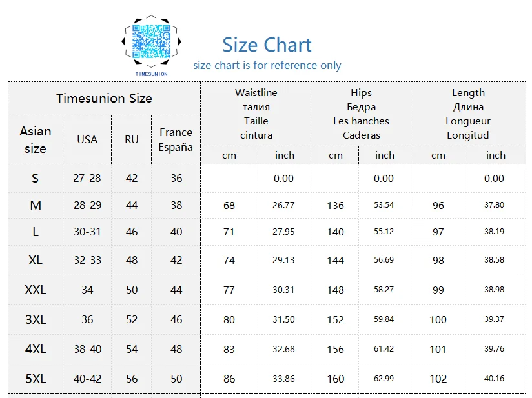The height and width of the screenshot is (398, 532).
Task: Click the Asian size column header
Action: (36, 140)
